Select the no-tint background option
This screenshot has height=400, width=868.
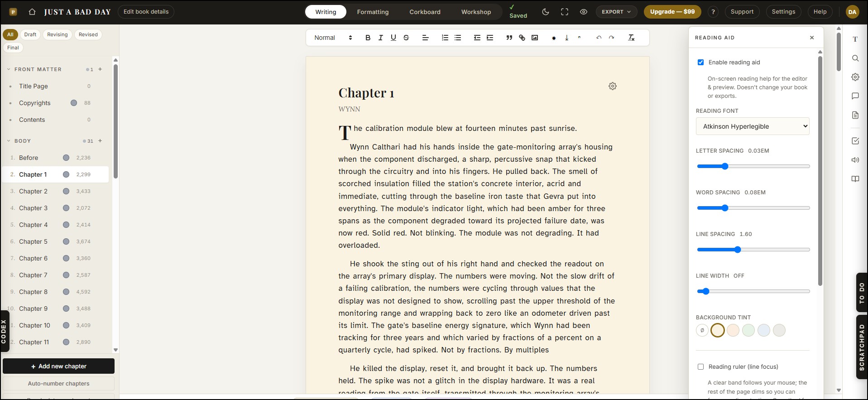click(702, 330)
